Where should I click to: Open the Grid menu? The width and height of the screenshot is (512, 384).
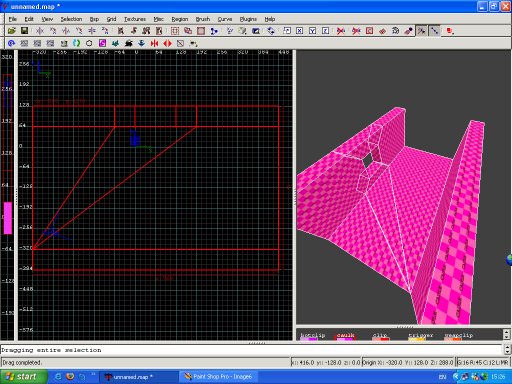[111, 19]
